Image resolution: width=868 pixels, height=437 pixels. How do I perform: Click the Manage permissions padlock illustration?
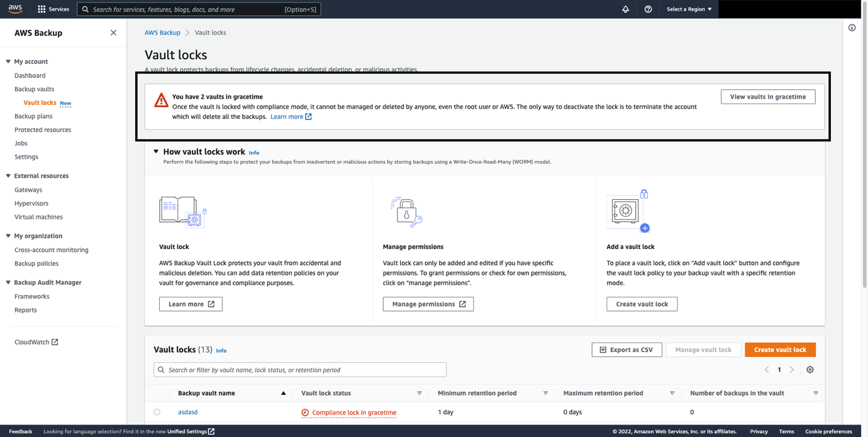click(x=406, y=212)
